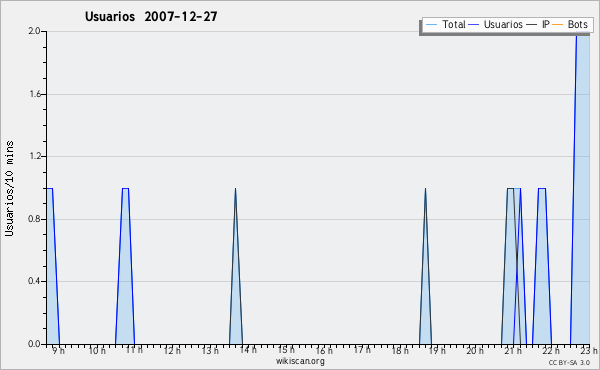The width and height of the screenshot is (600, 370).
Task: Click the IP spike just before 14 h
Action: [x=236, y=266]
